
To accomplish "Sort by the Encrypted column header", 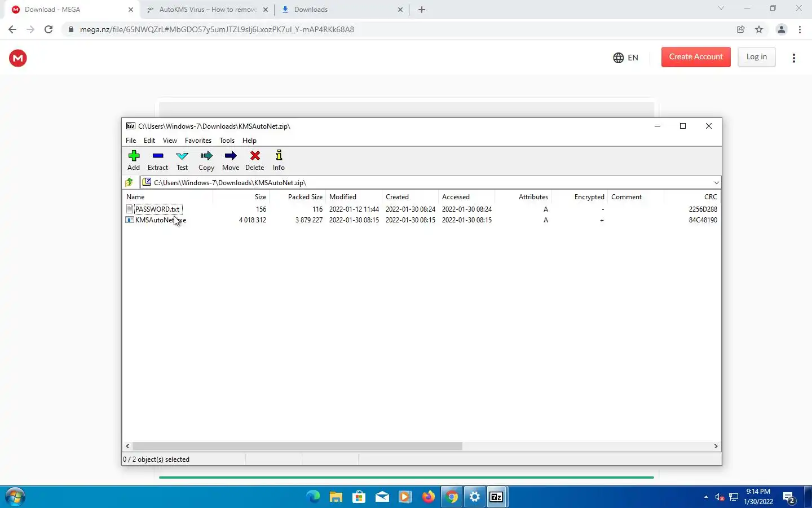I will [580, 197].
